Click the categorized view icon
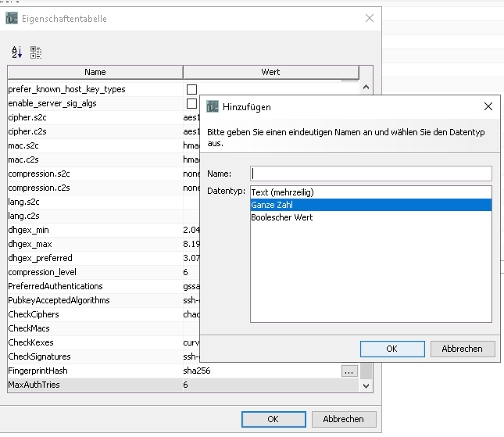 [x=36, y=52]
